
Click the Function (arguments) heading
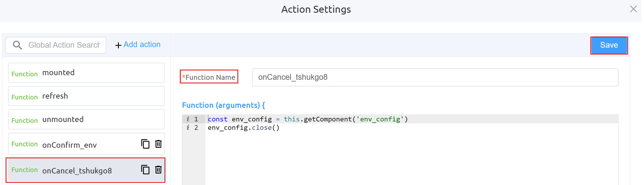pos(223,105)
